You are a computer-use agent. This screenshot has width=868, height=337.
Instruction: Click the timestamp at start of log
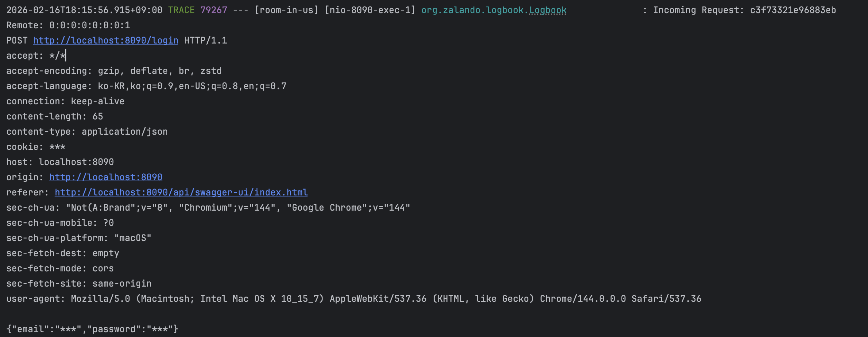(x=84, y=10)
